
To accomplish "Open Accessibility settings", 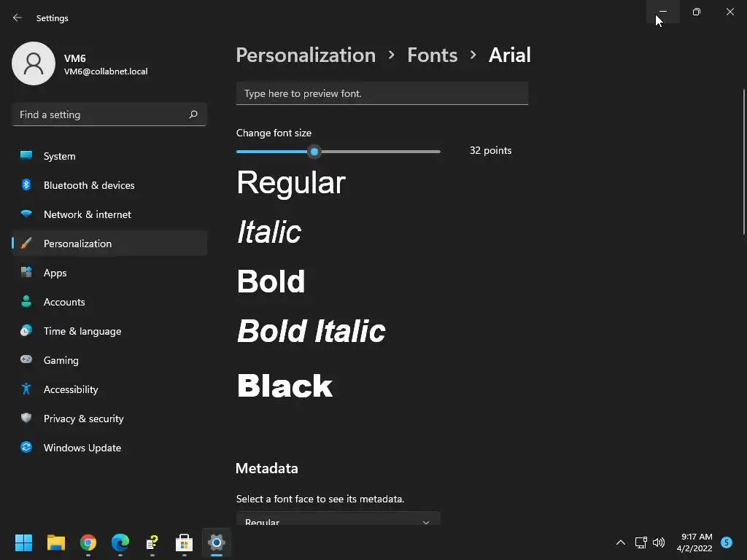I will [70, 389].
